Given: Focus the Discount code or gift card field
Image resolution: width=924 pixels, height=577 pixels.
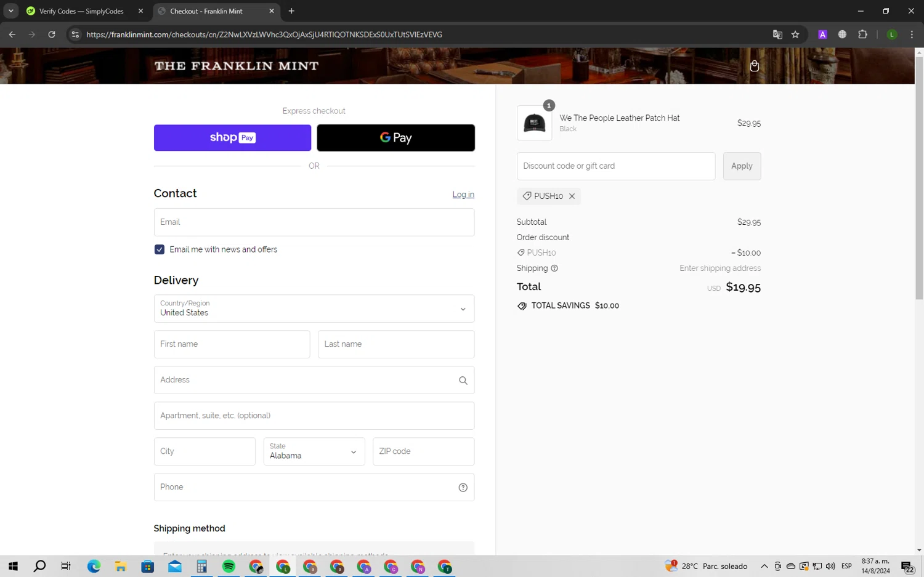Looking at the screenshot, I should 616,166.
